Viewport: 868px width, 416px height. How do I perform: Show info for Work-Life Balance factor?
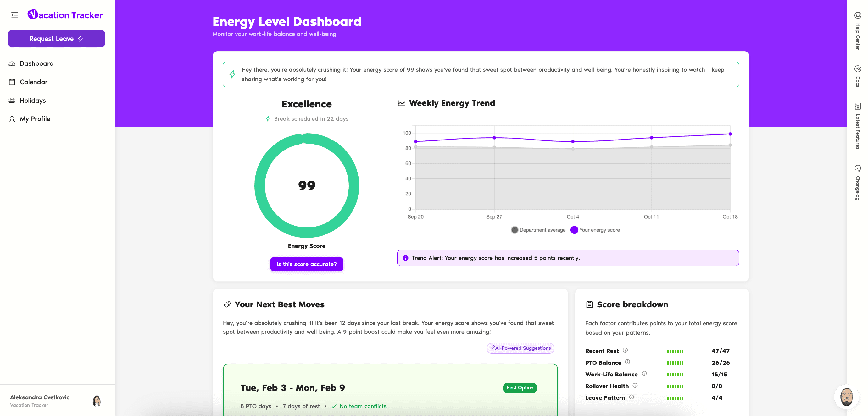pyautogui.click(x=644, y=374)
